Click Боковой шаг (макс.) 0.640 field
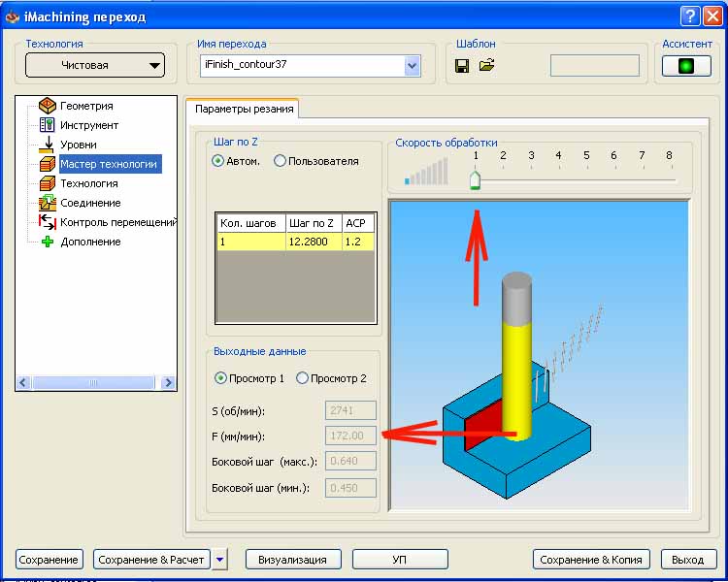 tap(350, 461)
